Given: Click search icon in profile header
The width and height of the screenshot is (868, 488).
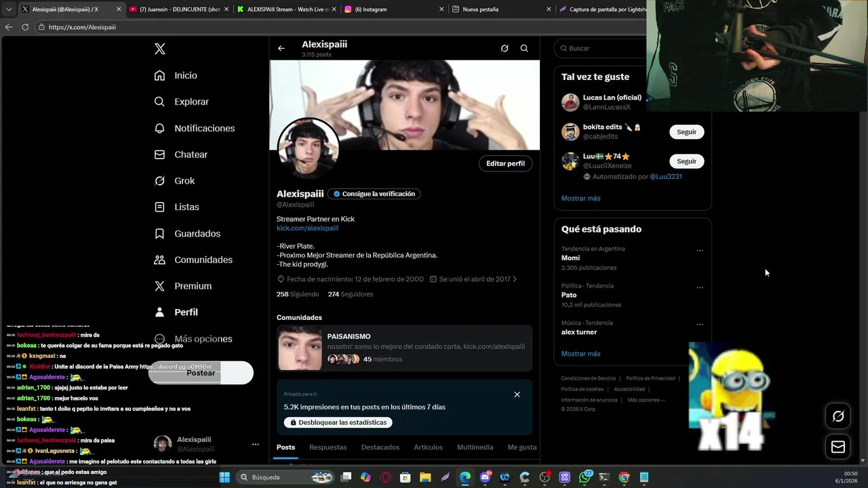Looking at the screenshot, I should click(x=524, y=48).
